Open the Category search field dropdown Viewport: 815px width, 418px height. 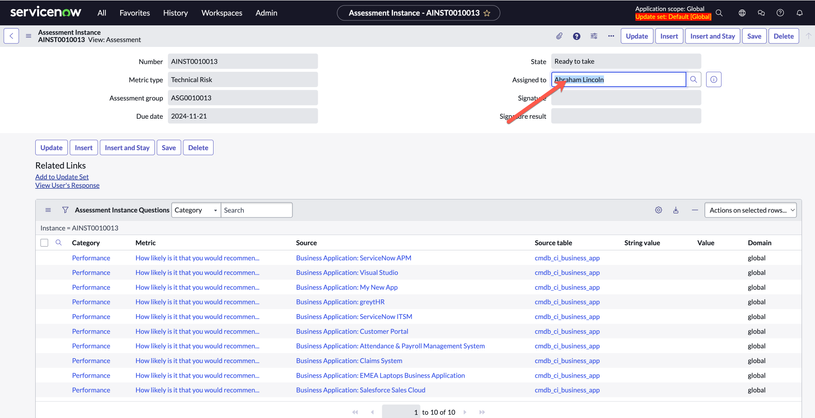point(196,210)
